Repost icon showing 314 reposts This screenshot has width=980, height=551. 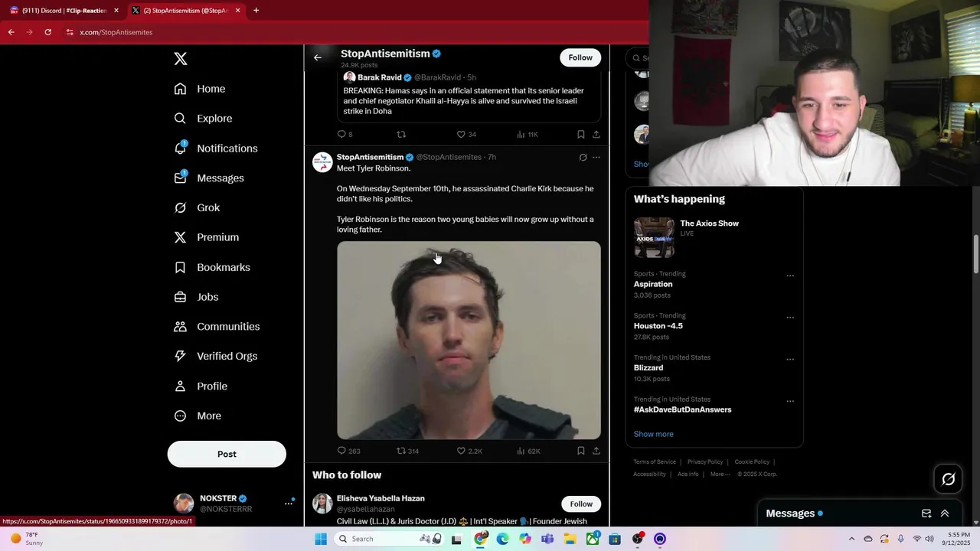coord(401,451)
